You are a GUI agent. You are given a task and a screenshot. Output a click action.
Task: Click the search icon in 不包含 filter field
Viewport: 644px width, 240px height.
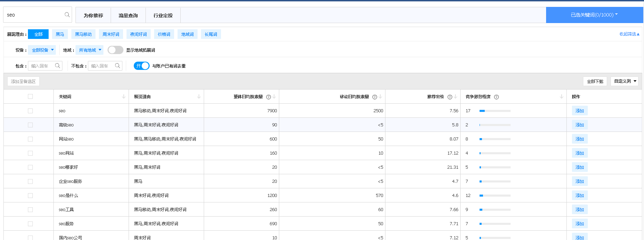[x=118, y=66]
